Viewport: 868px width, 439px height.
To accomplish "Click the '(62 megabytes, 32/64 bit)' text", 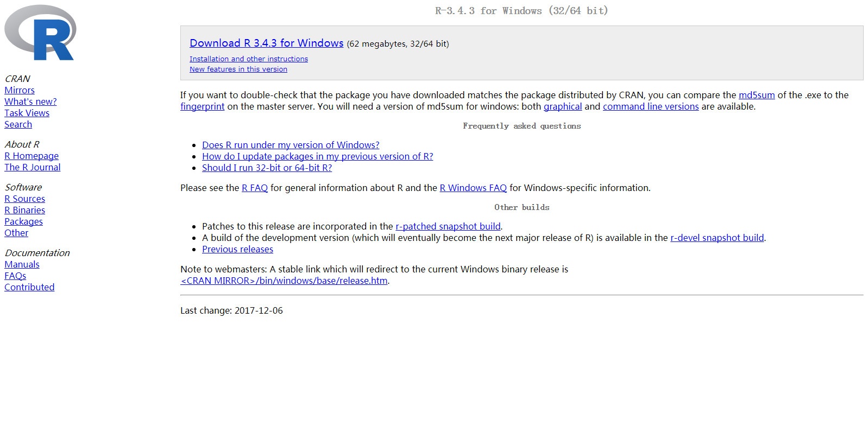I will click(x=398, y=44).
